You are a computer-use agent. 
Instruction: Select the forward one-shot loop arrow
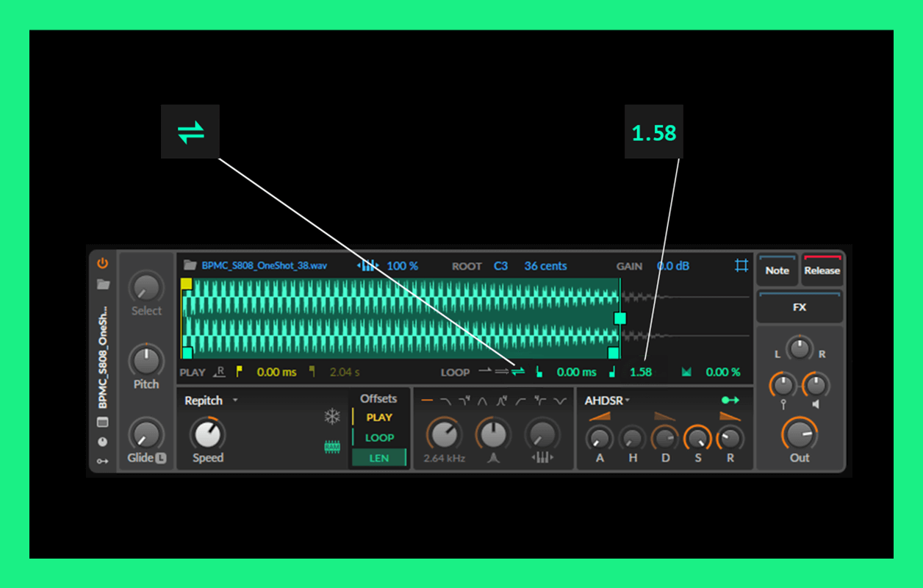click(x=485, y=371)
